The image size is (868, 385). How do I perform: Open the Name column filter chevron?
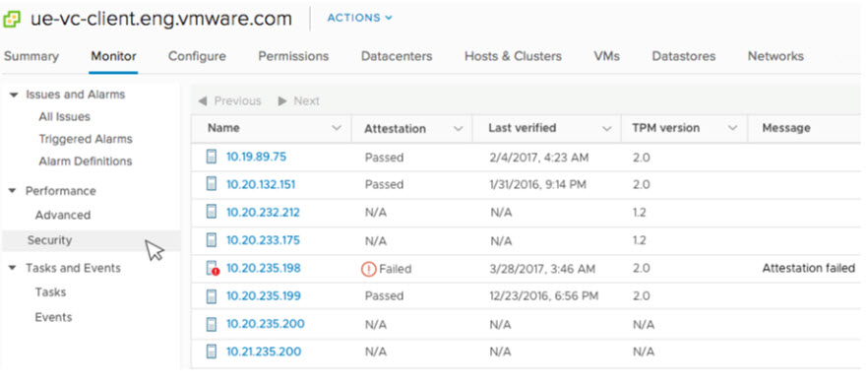[x=336, y=129]
